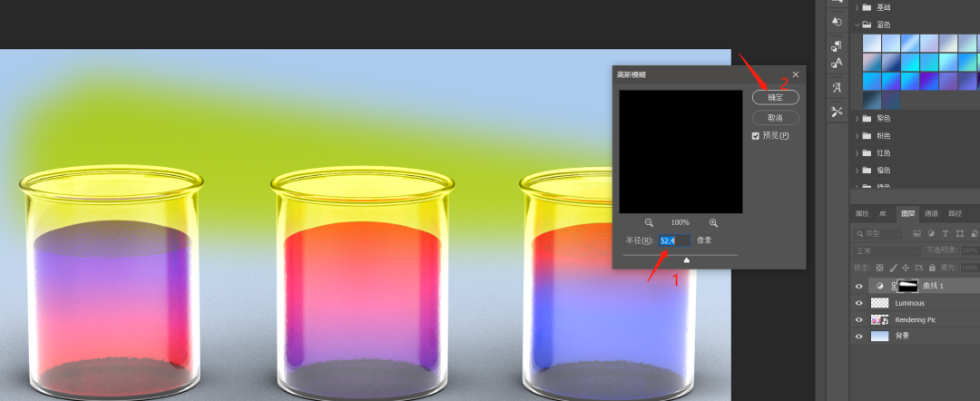
Task: Expand the 基础 gradient folder
Action: pos(857,7)
